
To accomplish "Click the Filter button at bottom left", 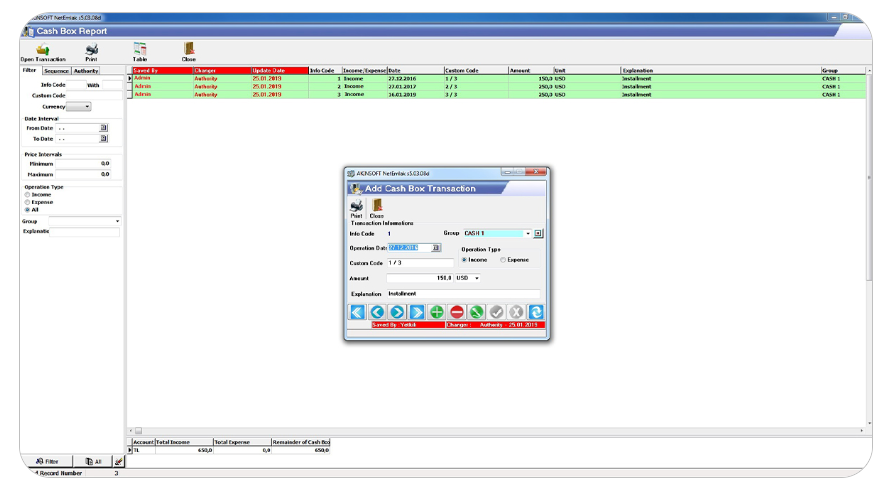I will pyautogui.click(x=48, y=461).
